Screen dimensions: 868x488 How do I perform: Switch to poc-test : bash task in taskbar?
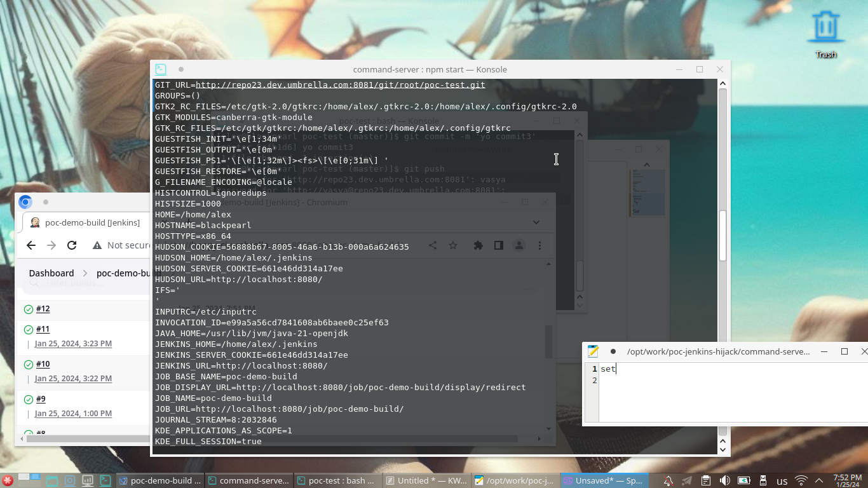tap(337, 480)
